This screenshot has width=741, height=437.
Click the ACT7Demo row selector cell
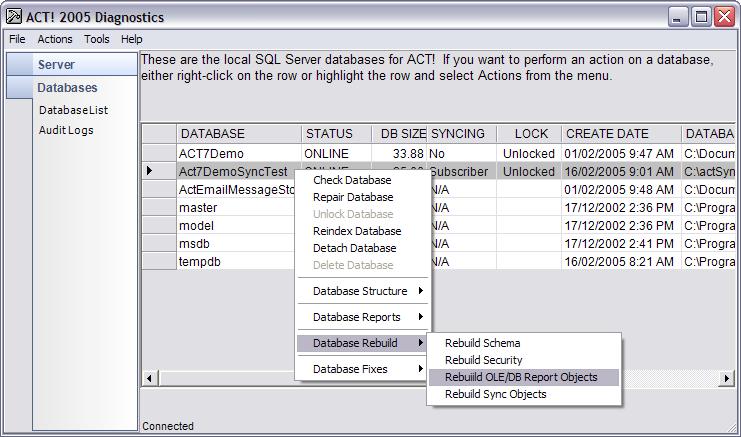tap(159, 154)
